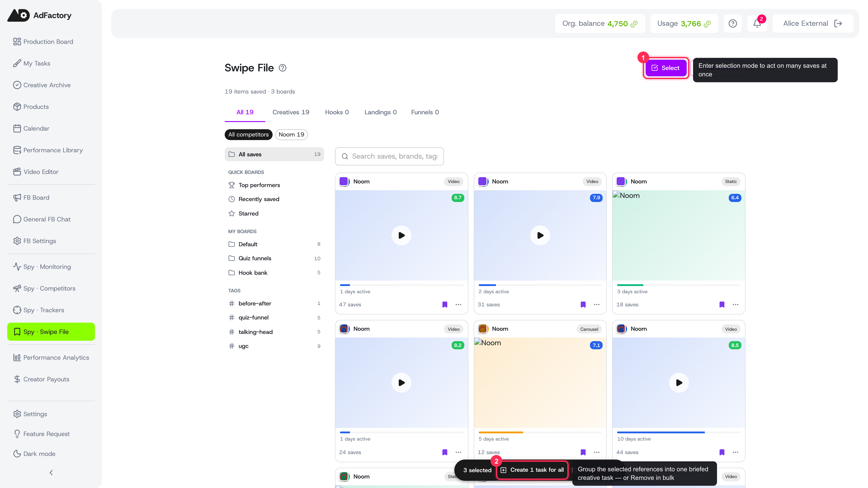This screenshot has width=868, height=488.
Task: Toggle bookmark on the 12 saves card
Action: tap(583, 452)
